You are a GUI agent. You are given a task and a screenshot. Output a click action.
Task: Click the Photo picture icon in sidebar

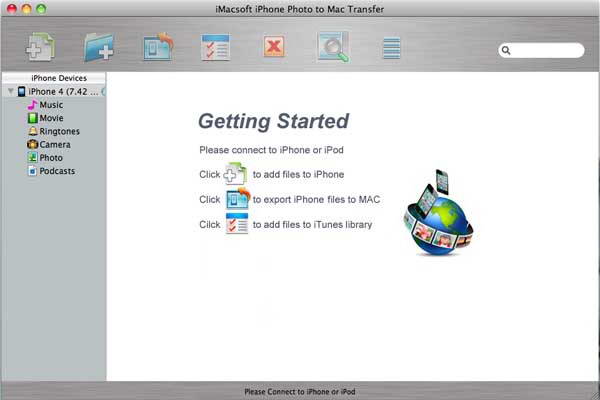pyautogui.click(x=33, y=158)
